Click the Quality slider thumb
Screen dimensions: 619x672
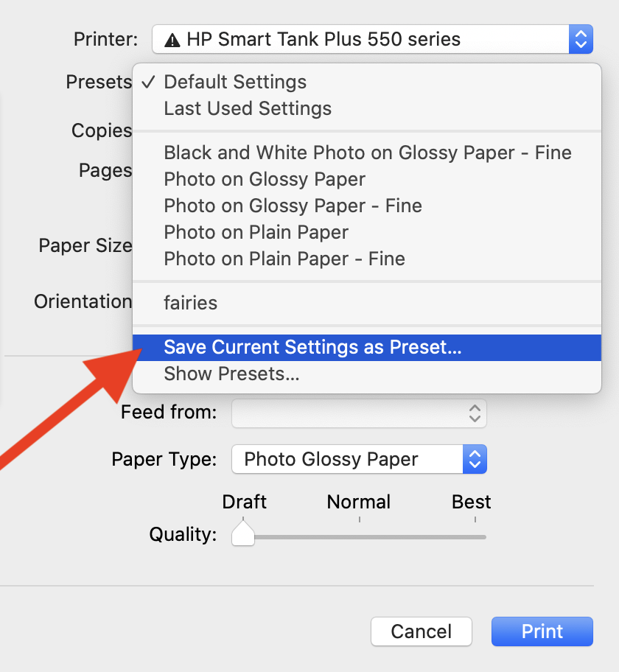242,535
